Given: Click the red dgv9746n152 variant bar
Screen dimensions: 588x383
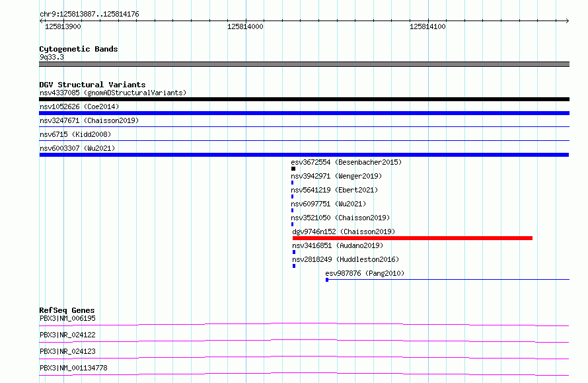Looking at the screenshot, I should click(x=412, y=238).
